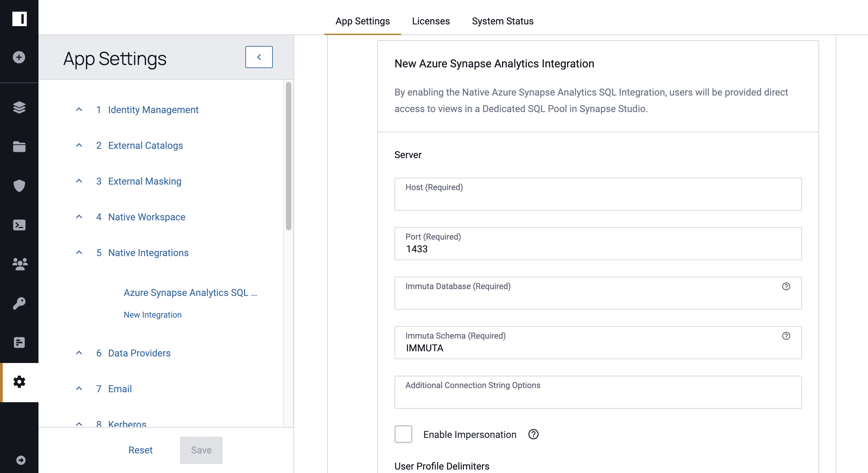868x473 pixels.
Task: Click the help icon next to Immuta Database
Action: pos(786,286)
